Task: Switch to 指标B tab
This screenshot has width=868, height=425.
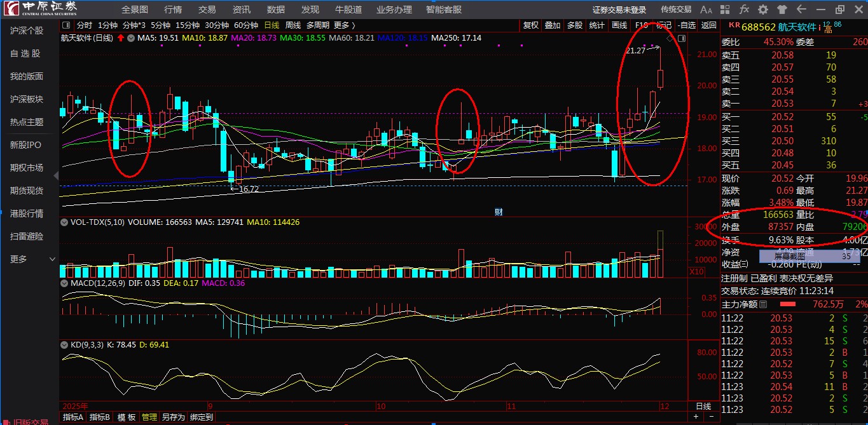Action: [x=99, y=417]
